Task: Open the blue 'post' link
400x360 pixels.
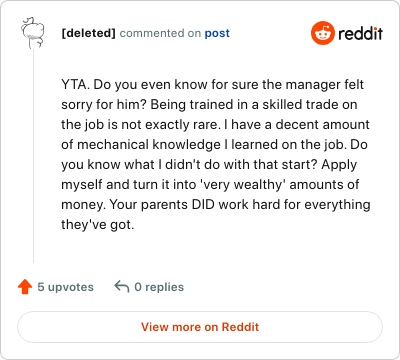Action: [x=217, y=33]
